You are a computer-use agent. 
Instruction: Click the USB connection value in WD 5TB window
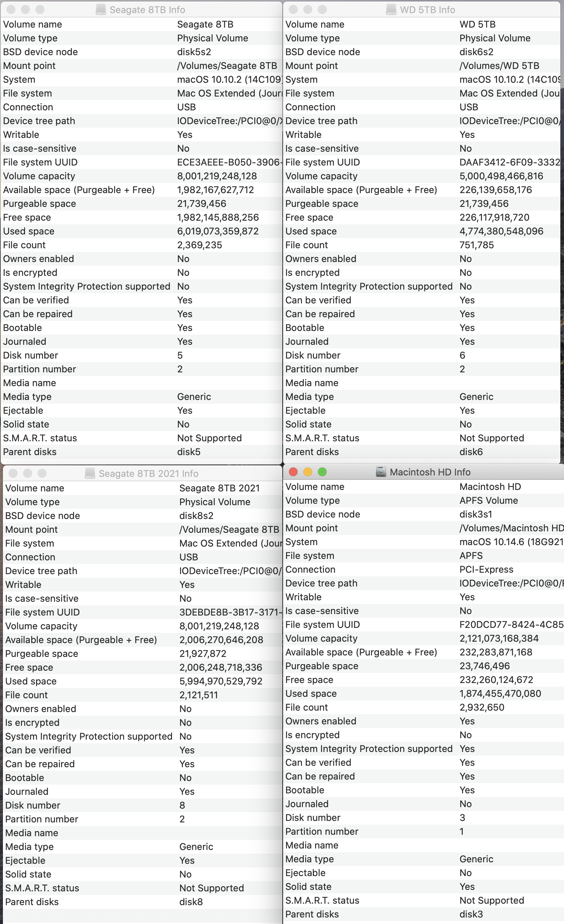click(469, 107)
